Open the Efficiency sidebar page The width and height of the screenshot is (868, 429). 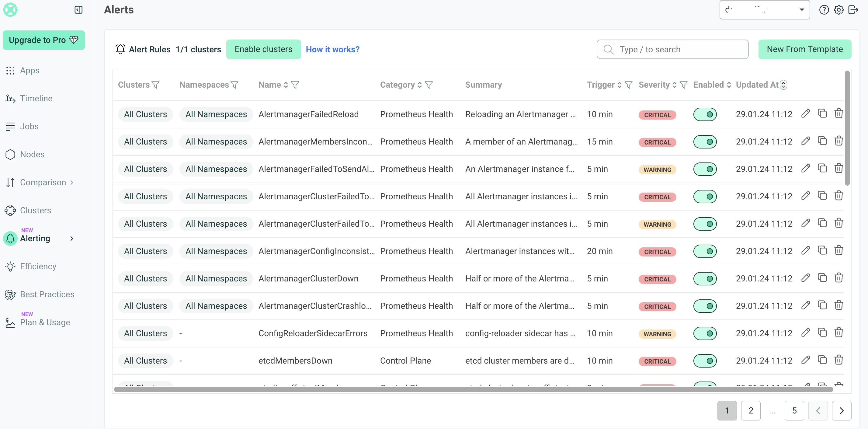tap(38, 266)
